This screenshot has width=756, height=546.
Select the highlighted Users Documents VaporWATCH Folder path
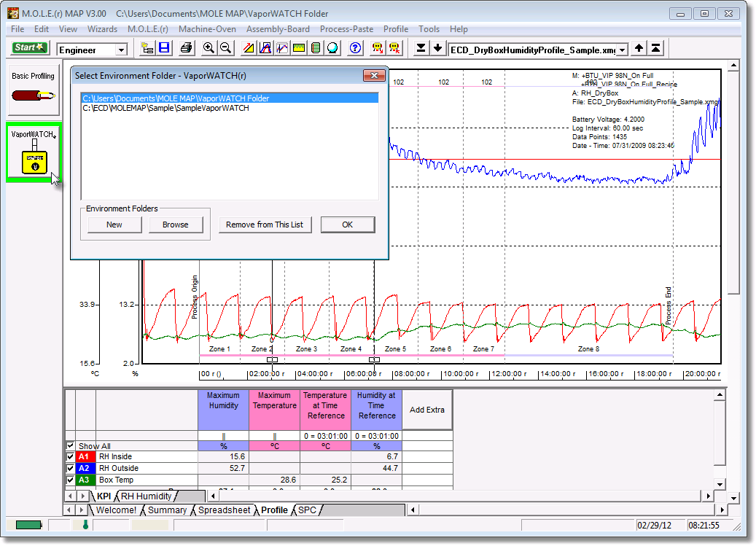(x=230, y=98)
